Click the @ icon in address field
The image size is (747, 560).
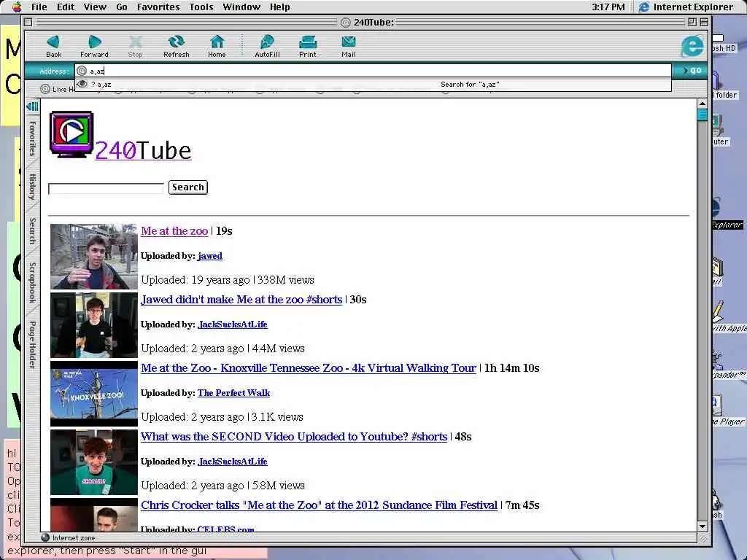(x=82, y=71)
